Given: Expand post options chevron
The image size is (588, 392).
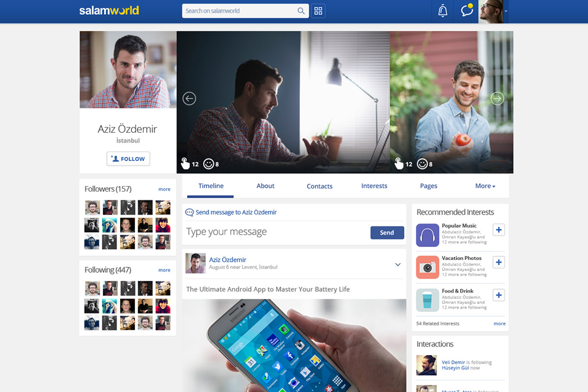Looking at the screenshot, I should 398,265.
